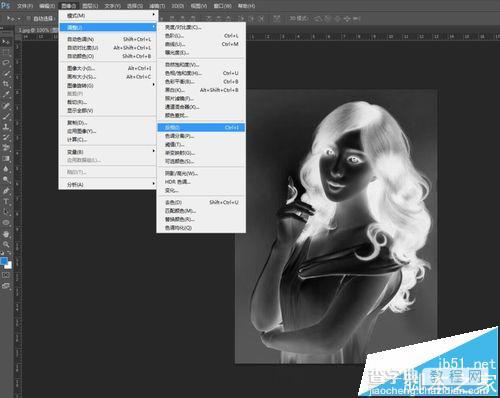Choose 画布大小 Canvas Size (Alt+Ctrl+C)

click(108, 77)
